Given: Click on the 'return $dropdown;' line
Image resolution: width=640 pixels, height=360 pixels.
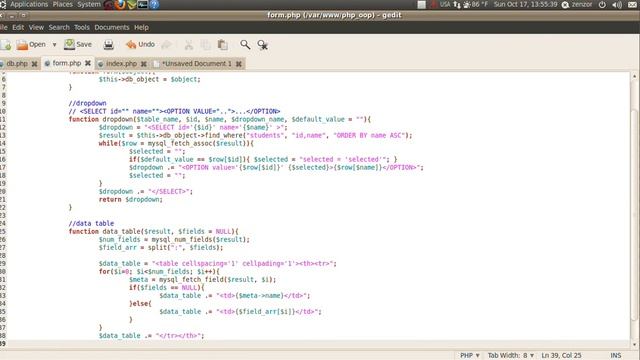Looking at the screenshot, I should click(x=131, y=200).
